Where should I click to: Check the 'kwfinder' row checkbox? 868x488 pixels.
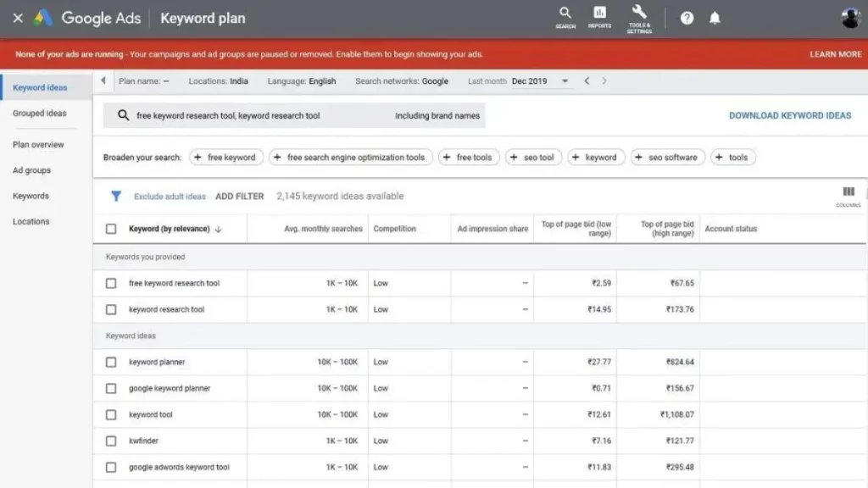pyautogui.click(x=111, y=441)
